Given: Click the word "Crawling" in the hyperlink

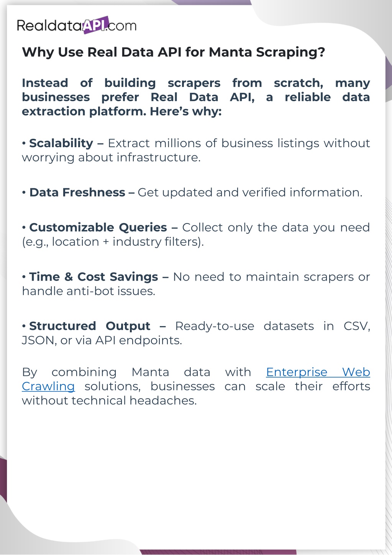Looking at the screenshot, I should point(48,386).
